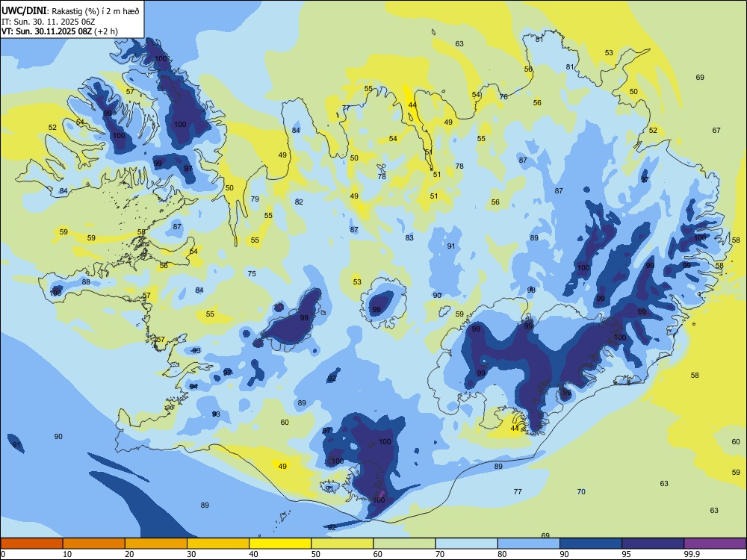Click the humidity value '88' on Snæfellsnes
Image resolution: width=747 pixels, height=560 pixels.
(86, 282)
